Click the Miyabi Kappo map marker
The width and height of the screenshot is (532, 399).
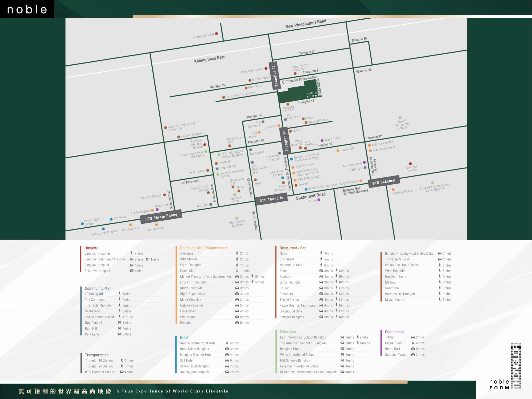(250, 80)
